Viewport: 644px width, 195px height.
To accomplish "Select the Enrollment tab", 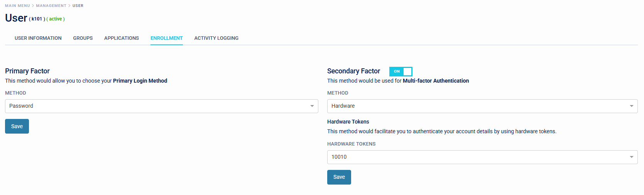I will [167, 38].
